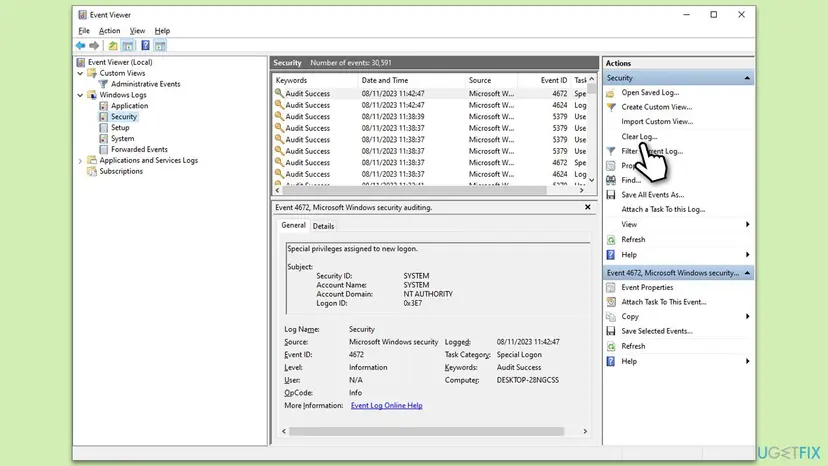
Task: Click the Save All Events As disk icon
Action: (x=611, y=195)
